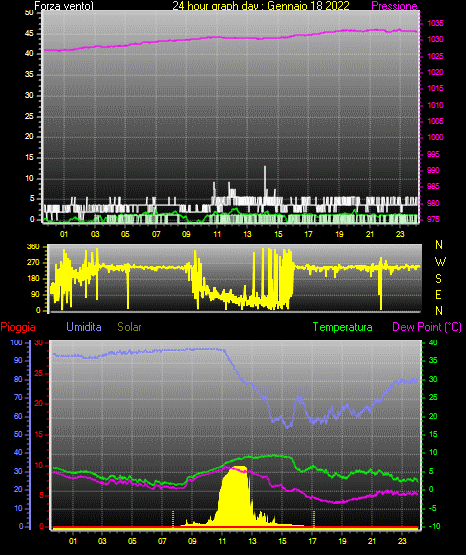Click hour 23 on bottom graph axis
The height and width of the screenshot is (555, 466).
pyautogui.click(x=402, y=541)
